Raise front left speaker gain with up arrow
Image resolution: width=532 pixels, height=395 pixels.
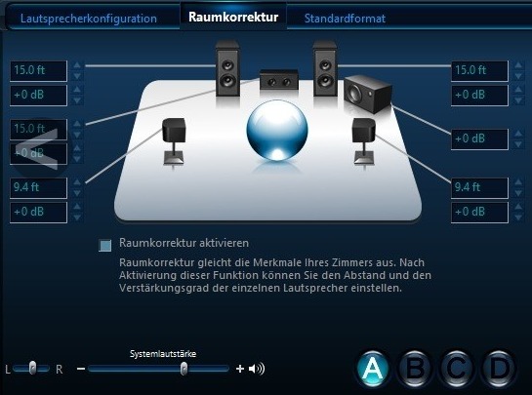point(77,90)
